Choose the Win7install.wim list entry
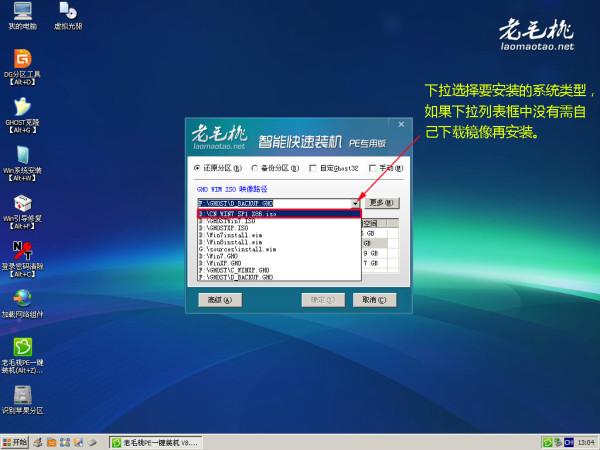Viewport: 600px width, 450px height. [x=279, y=235]
